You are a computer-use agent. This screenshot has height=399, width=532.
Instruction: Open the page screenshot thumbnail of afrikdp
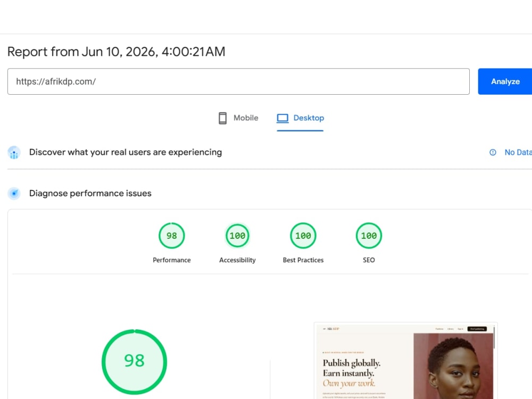click(x=405, y=361)
